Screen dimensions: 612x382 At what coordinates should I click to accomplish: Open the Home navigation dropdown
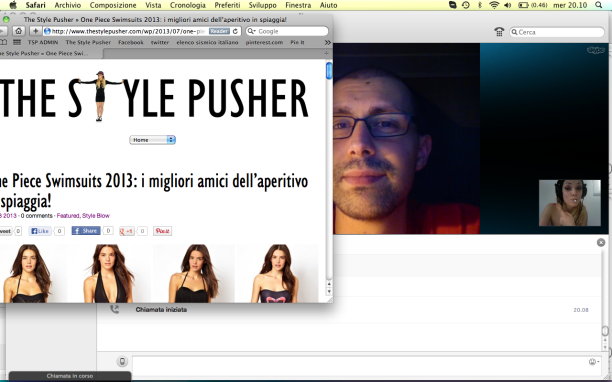point(153,140)
